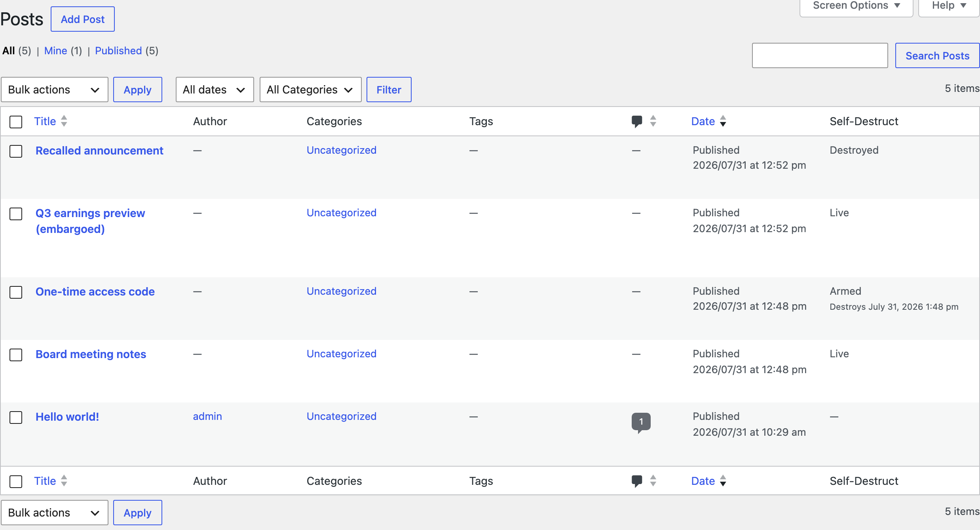Click the Live status for Board meeting notes
The width and height of the screenshot is (980, 530).
[x=839, y=354]
